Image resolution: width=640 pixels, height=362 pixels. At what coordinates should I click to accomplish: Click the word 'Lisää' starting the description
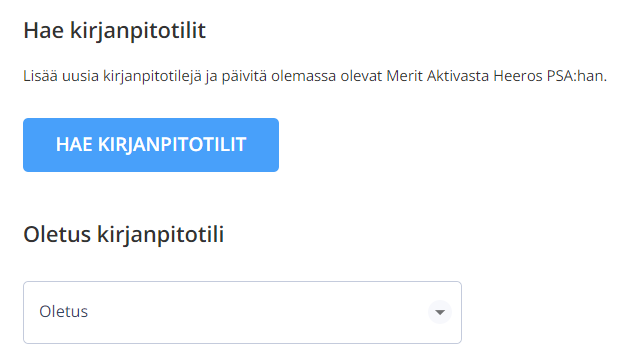40,76
